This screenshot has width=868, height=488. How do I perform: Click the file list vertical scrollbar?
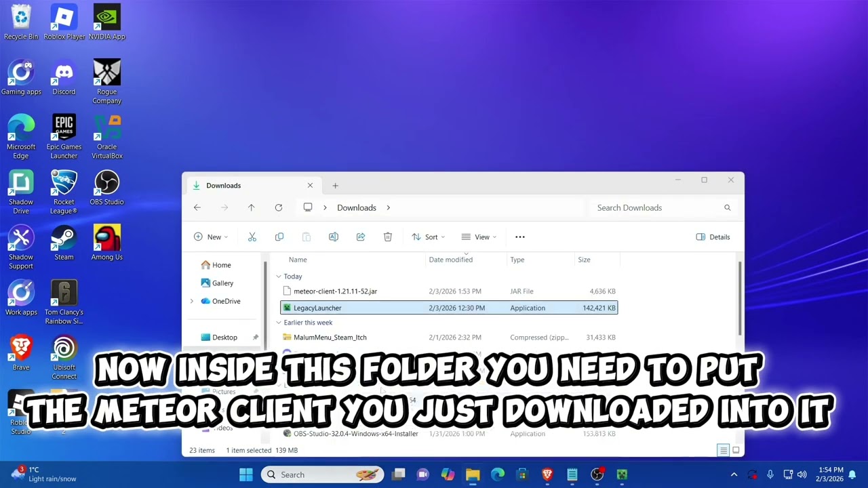tap(740, 298)
